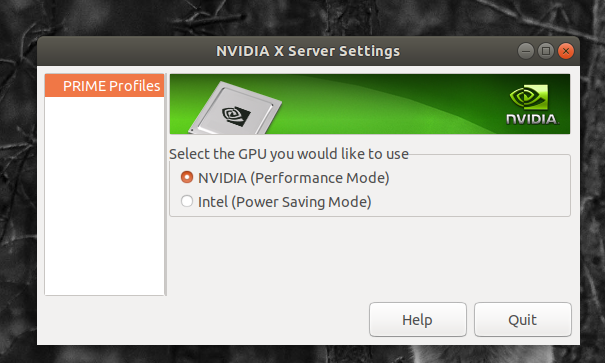Click the 'NVIDIA (Performance Mode)' label text
The width and height of the screenshot is (605, 363).
294,178
